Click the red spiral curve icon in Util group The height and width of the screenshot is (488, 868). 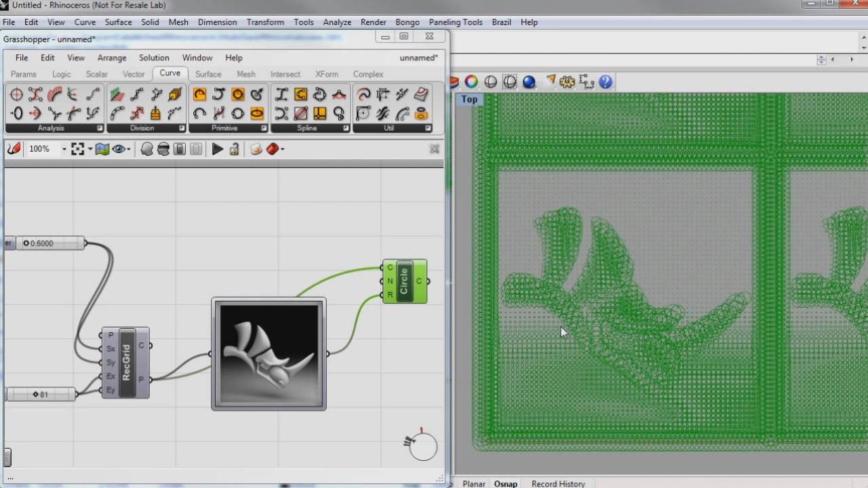click(363, 95)
